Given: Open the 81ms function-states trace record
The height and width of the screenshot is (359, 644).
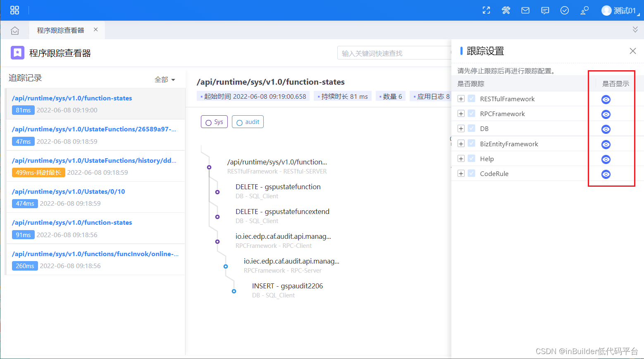Looking at the screenshot, I should click(95, 104).
